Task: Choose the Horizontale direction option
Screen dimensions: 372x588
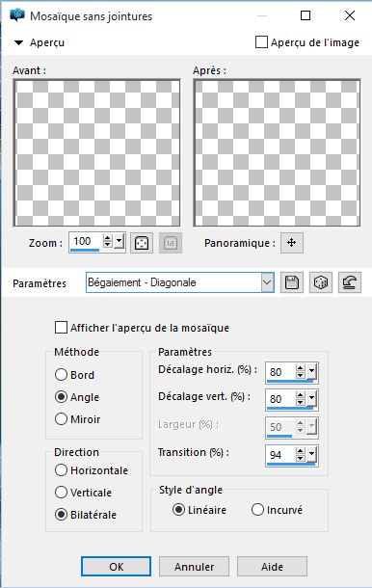Action: (61, 469)
